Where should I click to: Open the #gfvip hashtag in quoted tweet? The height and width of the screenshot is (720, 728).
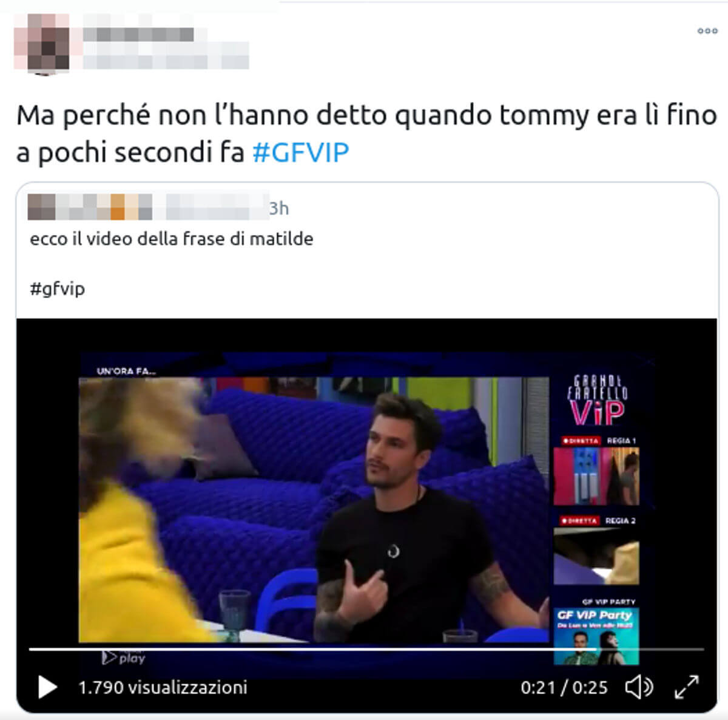tap(58, 288)
